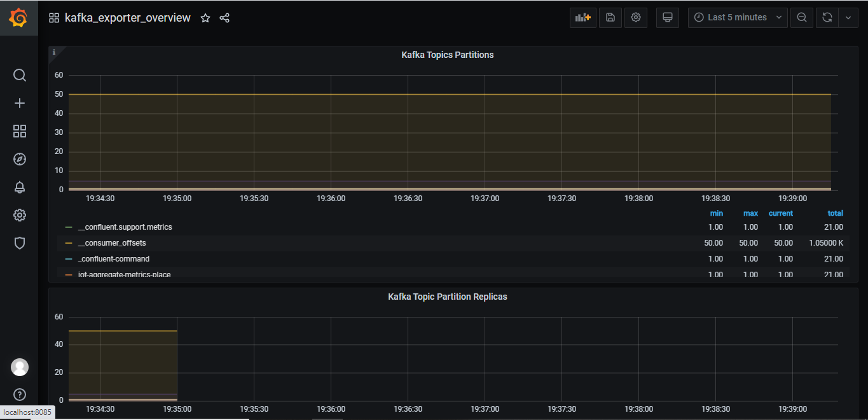The height and width of the screenshot is (420, 868).
Task: Open the refresh interval dropdown arrow
Action: tap(848, 18)
